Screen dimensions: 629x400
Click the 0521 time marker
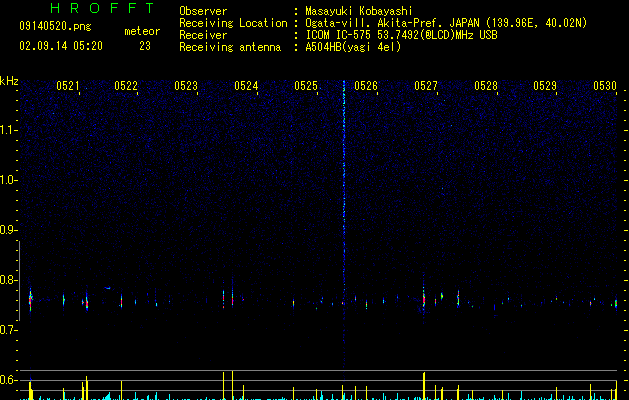point(67,85)
